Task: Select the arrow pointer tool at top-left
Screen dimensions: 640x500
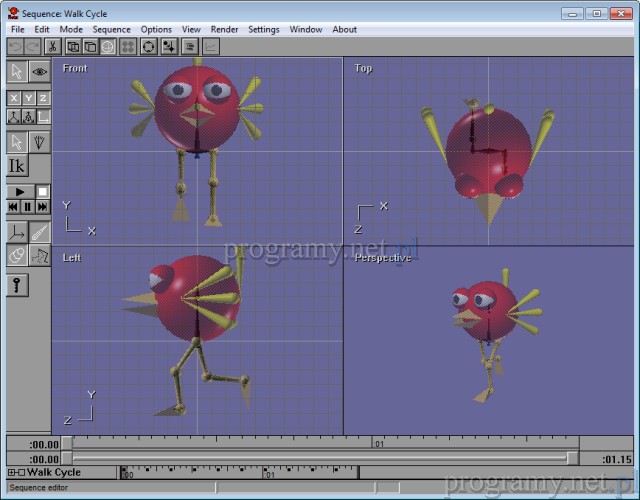Action: [17, 72]
